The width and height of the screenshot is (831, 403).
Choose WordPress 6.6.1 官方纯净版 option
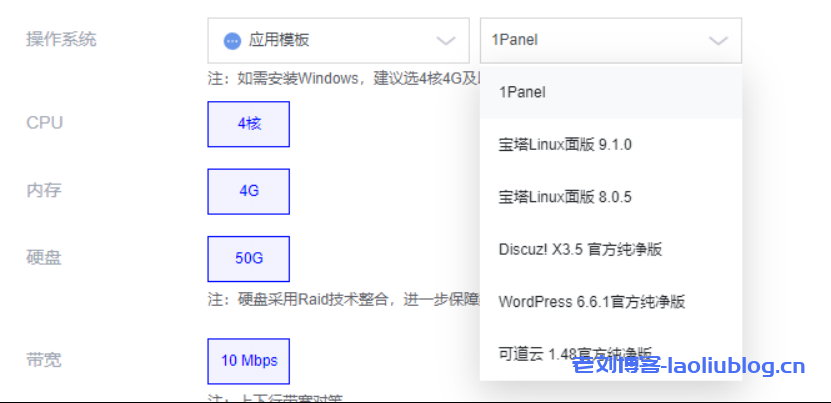(591, 301)
